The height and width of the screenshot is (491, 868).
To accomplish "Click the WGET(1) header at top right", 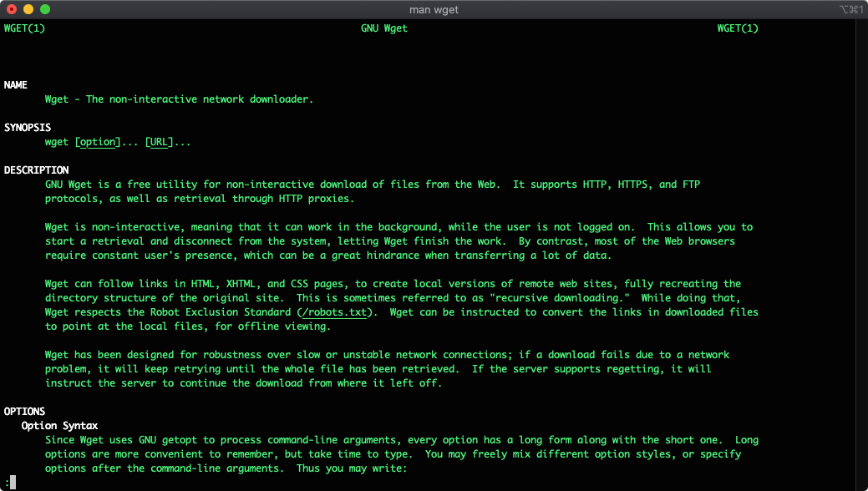I will [x=738, y=28].
